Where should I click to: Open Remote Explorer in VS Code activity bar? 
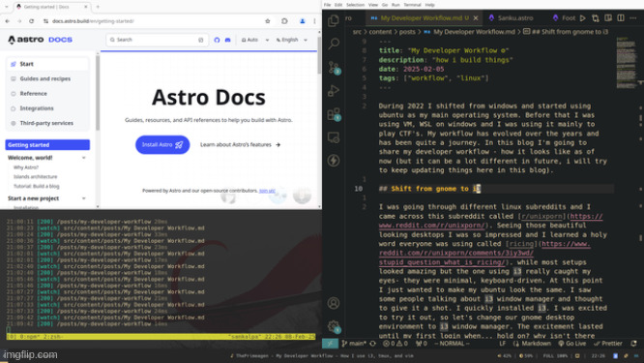coord(334,137)
